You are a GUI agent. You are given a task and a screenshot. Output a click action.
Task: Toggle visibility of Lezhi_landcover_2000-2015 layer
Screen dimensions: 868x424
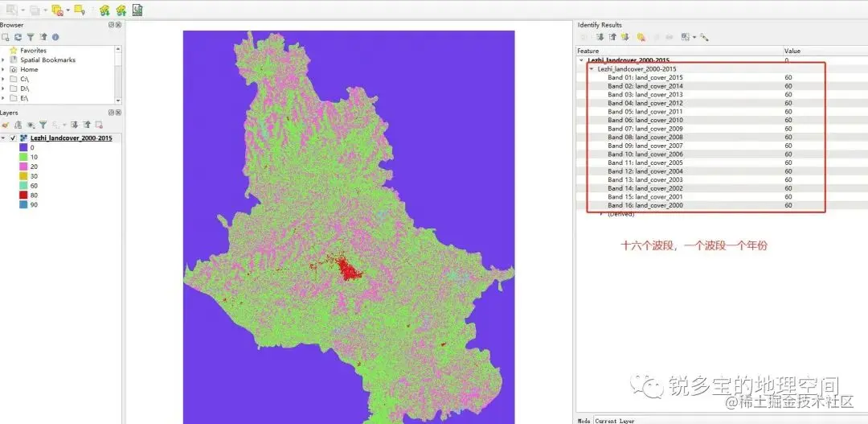pyautogui.click(x=14, y=138)
